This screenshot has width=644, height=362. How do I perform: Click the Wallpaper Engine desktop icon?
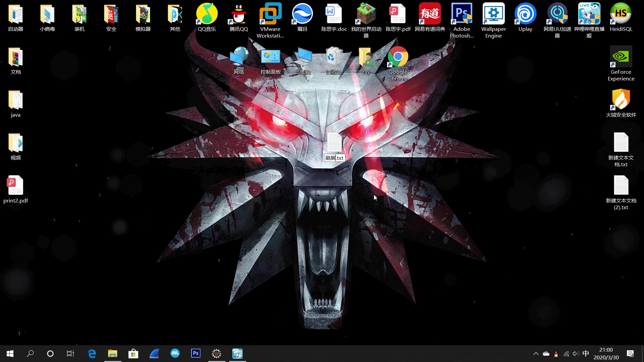(x=493, y=14)
